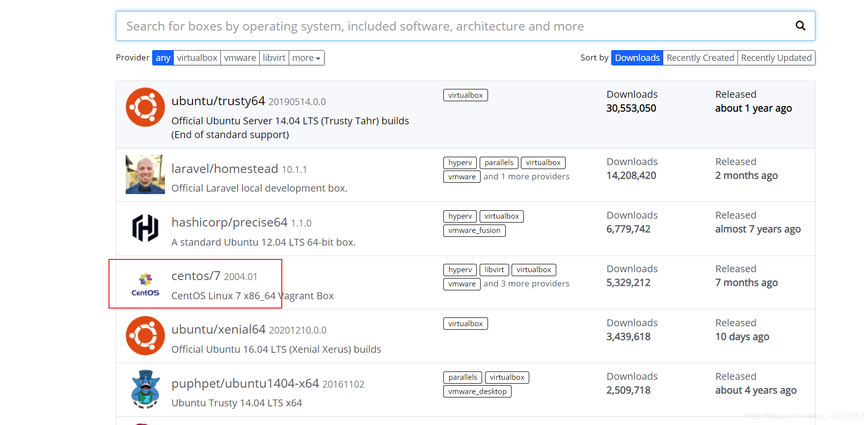This screenshot has width=868, height=425.
Task: Filter by libvirt provider
Action: pos(274,58)
